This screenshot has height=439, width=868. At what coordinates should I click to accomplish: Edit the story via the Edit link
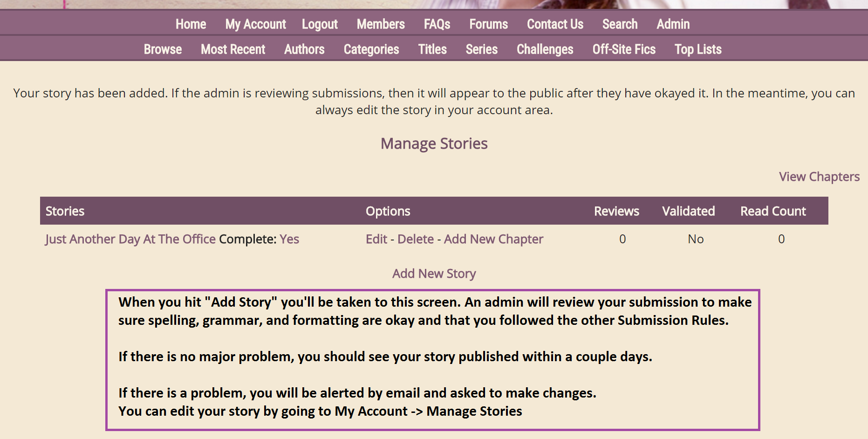coord(376,239)
